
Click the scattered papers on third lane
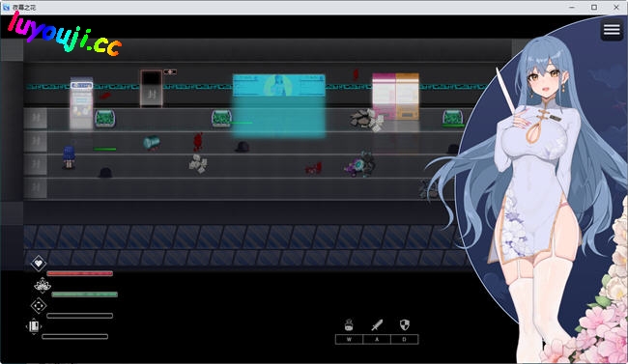(198, 163)
